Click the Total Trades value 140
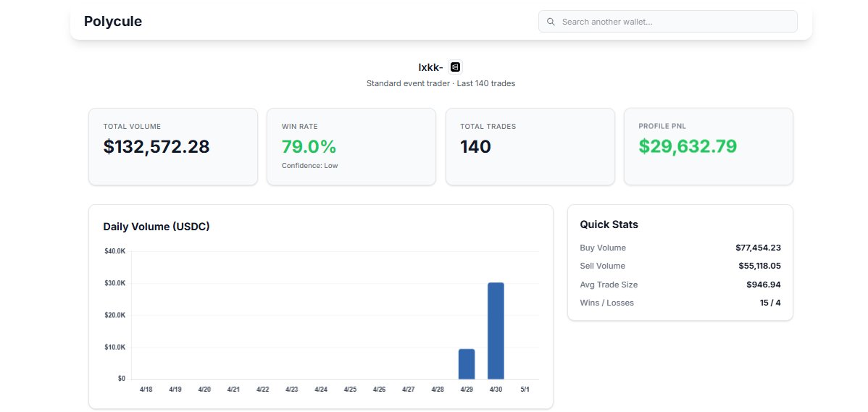This screenshot has width=868, height=412. [475, 146]
